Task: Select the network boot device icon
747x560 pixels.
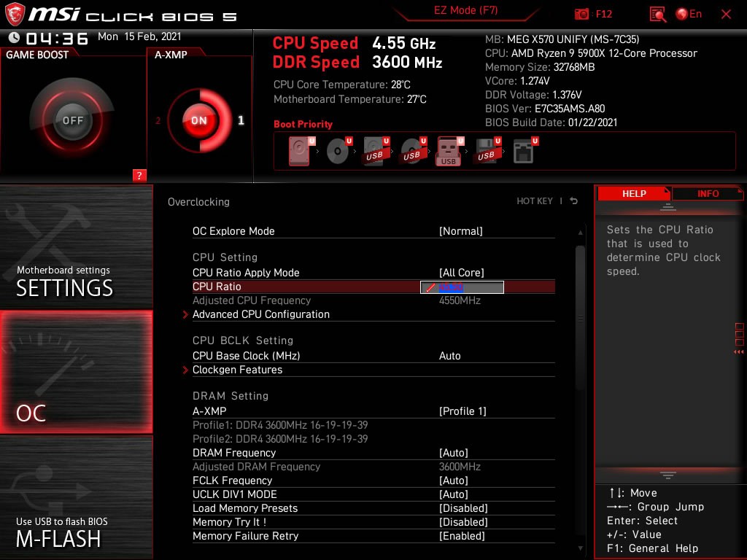Action: point(525,152)
